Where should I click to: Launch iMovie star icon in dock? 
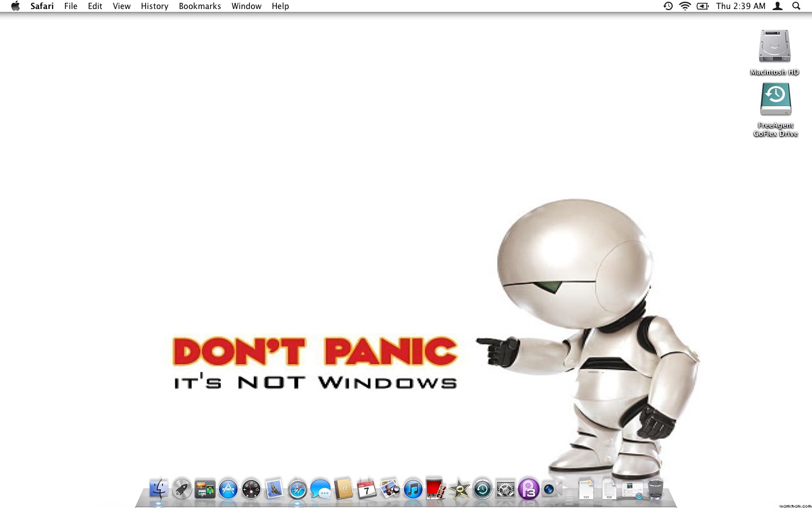(459, 489)
